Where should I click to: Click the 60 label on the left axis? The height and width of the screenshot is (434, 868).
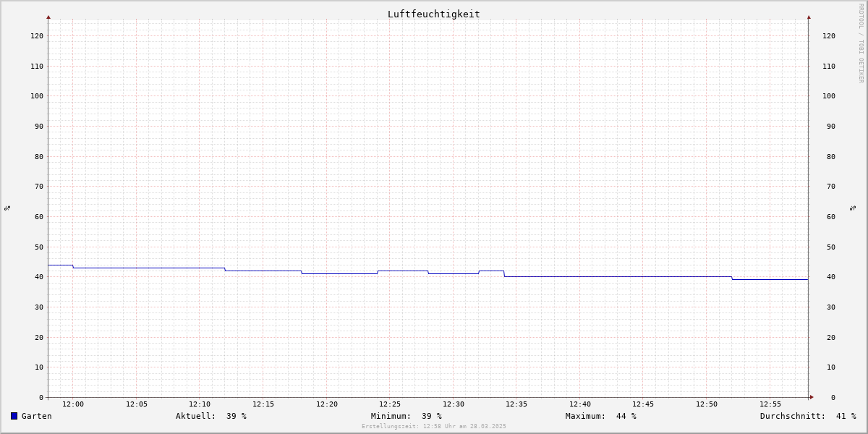pyautogui.click(x=39, y=216)
